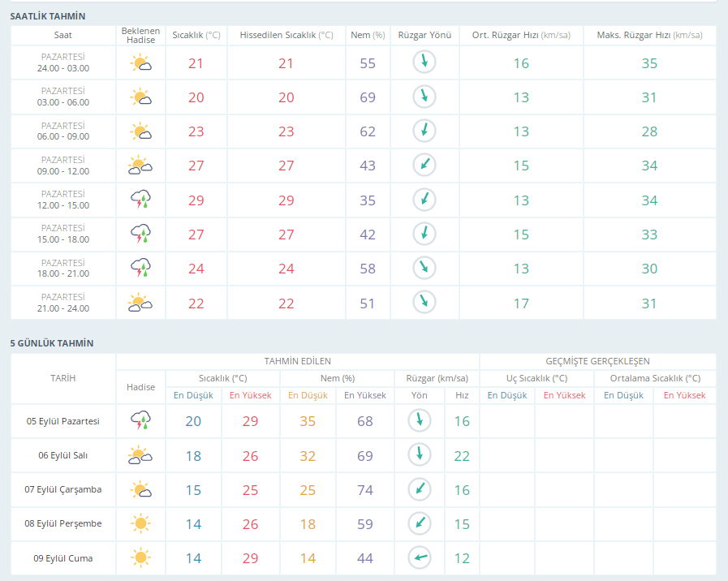The height and width of the screenshot is (581, 728).
Task: Select the thunderstorm icon in the 12.00 - 15.00 row
Action: tap(140, 200)
